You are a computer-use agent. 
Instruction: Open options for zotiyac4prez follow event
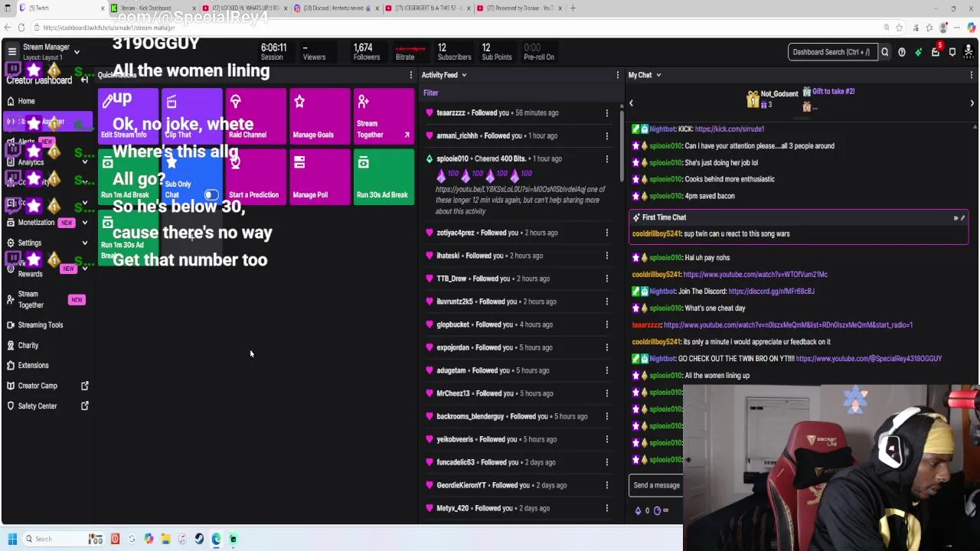[606, 233]
